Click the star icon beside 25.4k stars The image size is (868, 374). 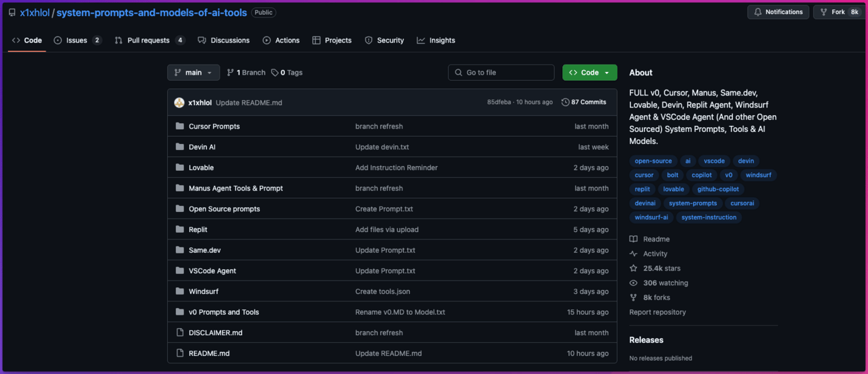point(634,268)
